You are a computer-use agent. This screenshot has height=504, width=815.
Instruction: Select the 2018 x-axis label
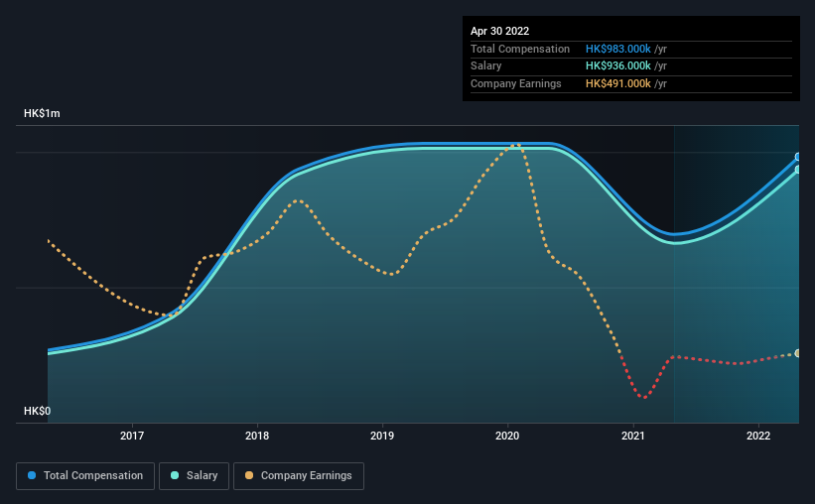tap(257, 436)
